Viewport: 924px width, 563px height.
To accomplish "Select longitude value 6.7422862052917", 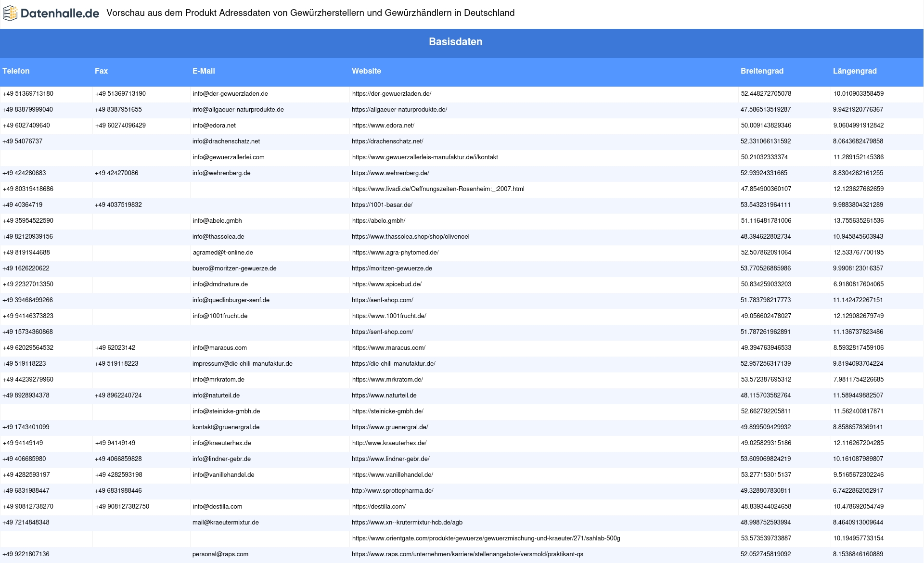I will (x=858, y=491).
